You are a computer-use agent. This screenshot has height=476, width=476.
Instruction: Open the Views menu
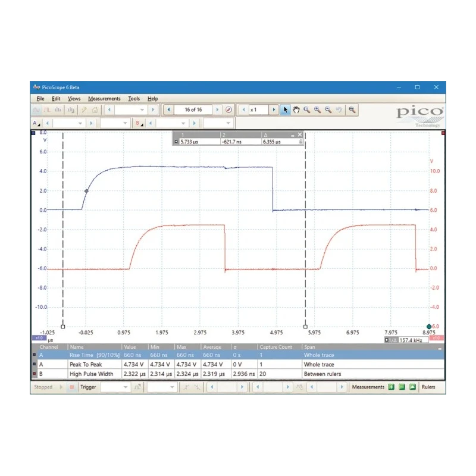pyautogui.click(x=74, y=99)
